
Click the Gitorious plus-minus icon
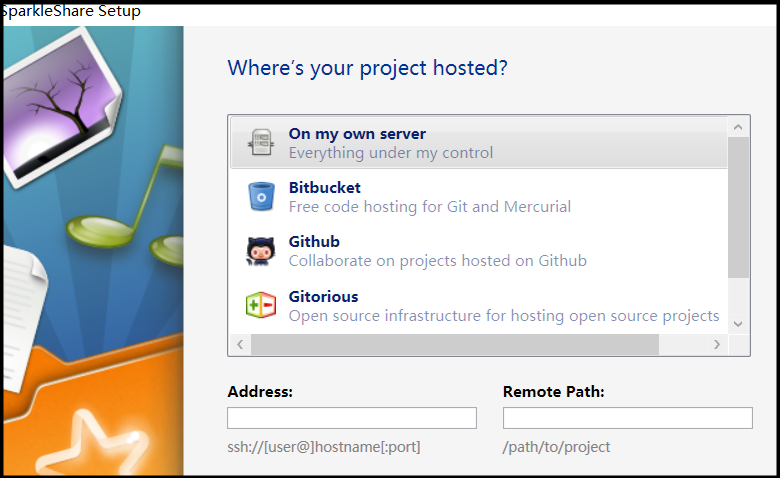[x=261, y=305]
